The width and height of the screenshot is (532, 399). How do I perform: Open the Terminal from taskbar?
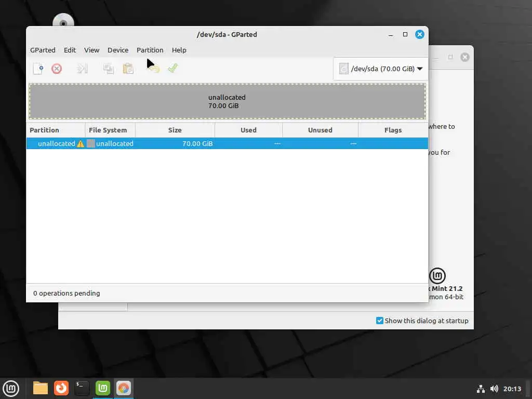coord(82,389)
